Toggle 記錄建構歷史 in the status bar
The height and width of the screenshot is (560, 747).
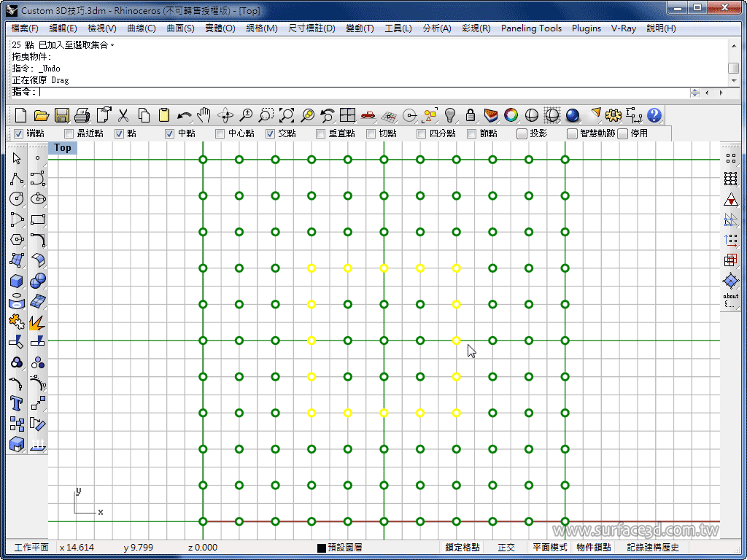[x=652, y=548]
